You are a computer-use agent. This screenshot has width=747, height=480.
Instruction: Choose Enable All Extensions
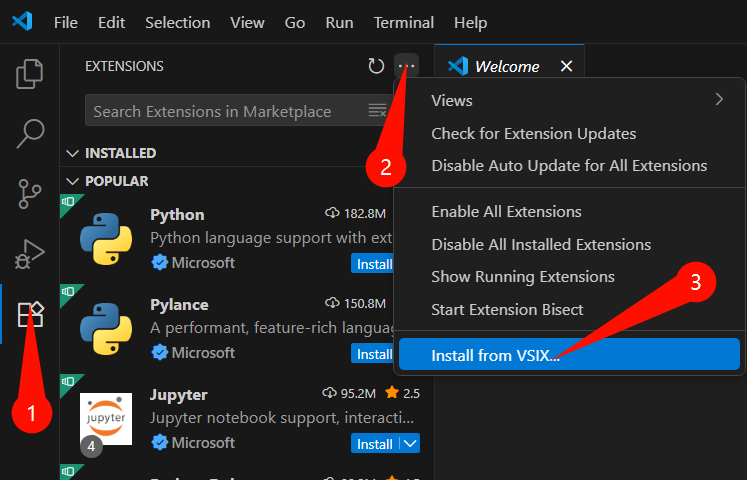click(x=569, y=211)
